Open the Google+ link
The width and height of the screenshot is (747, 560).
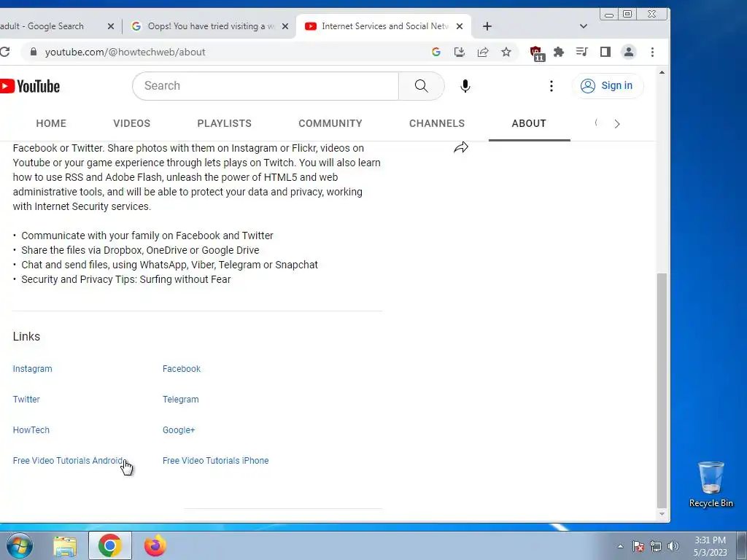179,429
